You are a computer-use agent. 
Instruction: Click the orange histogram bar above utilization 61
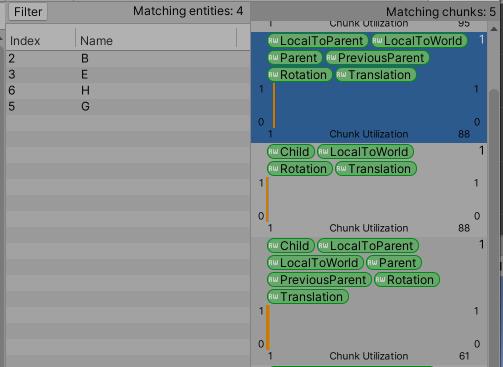tap(268, 327)
